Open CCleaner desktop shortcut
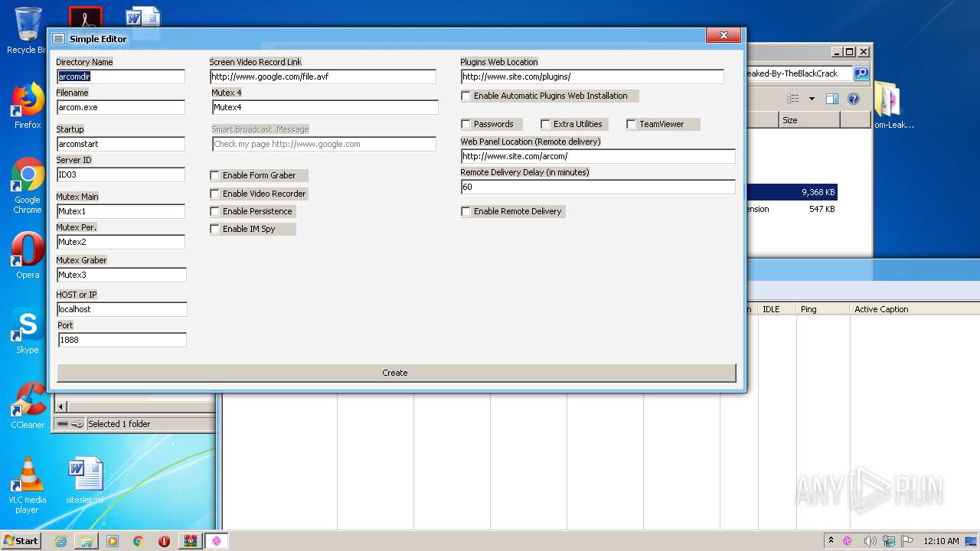This screenshot has height=551, width=980. click(28, 406)
